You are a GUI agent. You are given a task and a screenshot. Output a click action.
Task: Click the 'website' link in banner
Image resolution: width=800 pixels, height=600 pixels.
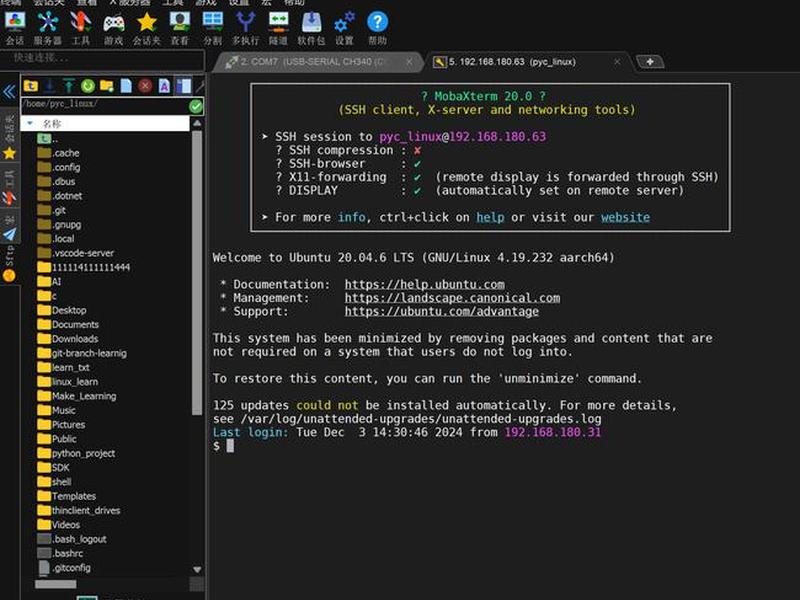pyautogui.click(x=625, y=217)
